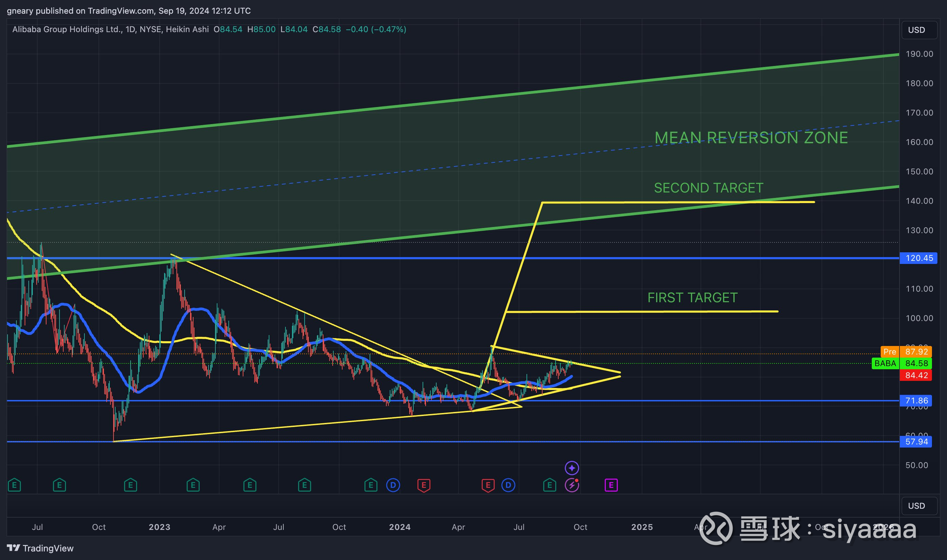Click the 150.00 price axis label
The width and height of the screenshot is (947, 560).
tap(919, 172)
